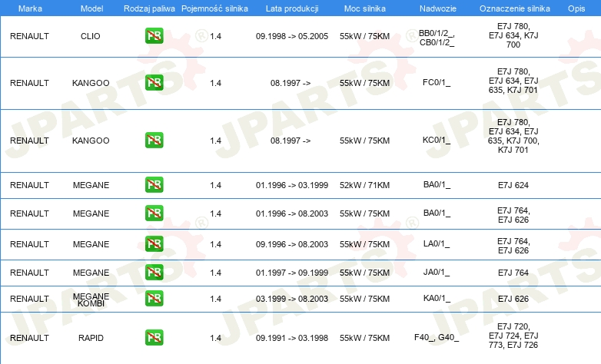Click the Nadwozie column header
Image resolution: width=601 pixels, height=364 pixels.
[x=438, y=8]
